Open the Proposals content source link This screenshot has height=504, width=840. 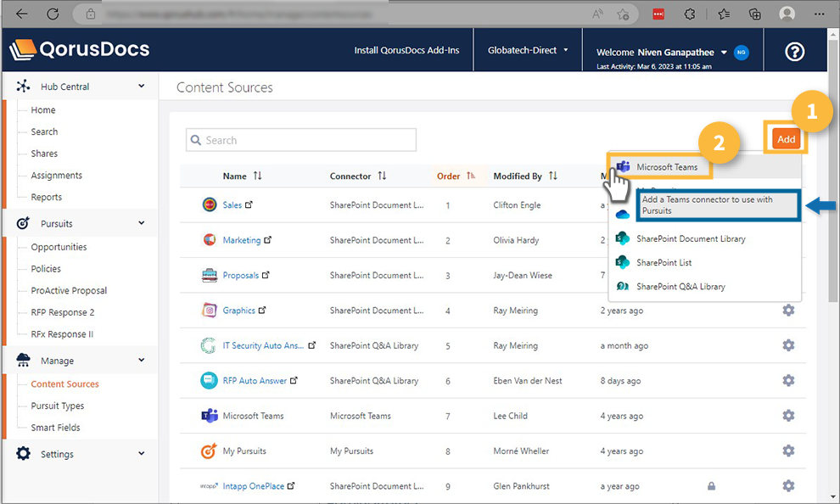(240, 275)
